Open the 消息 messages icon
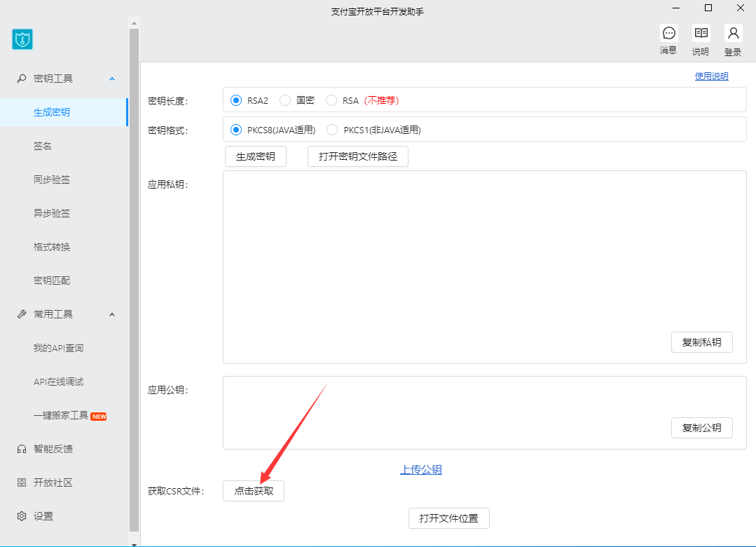 click(668, 34)
